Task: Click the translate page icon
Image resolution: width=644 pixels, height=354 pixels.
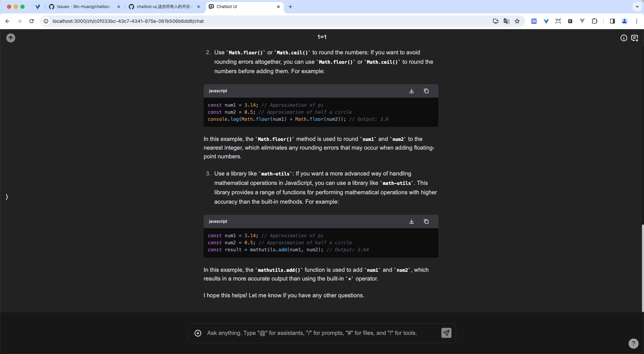Action: coord(506,21)
